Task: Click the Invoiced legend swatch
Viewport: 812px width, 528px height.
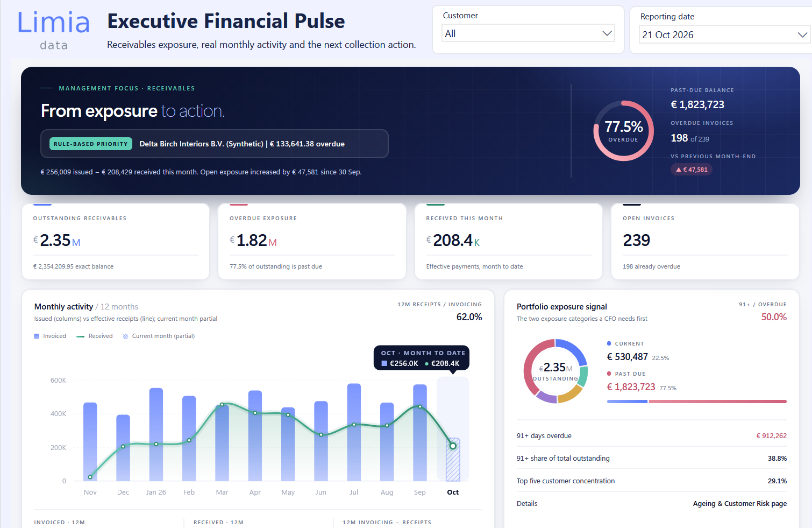Action: pyautogui.click(x=37, y=336)
